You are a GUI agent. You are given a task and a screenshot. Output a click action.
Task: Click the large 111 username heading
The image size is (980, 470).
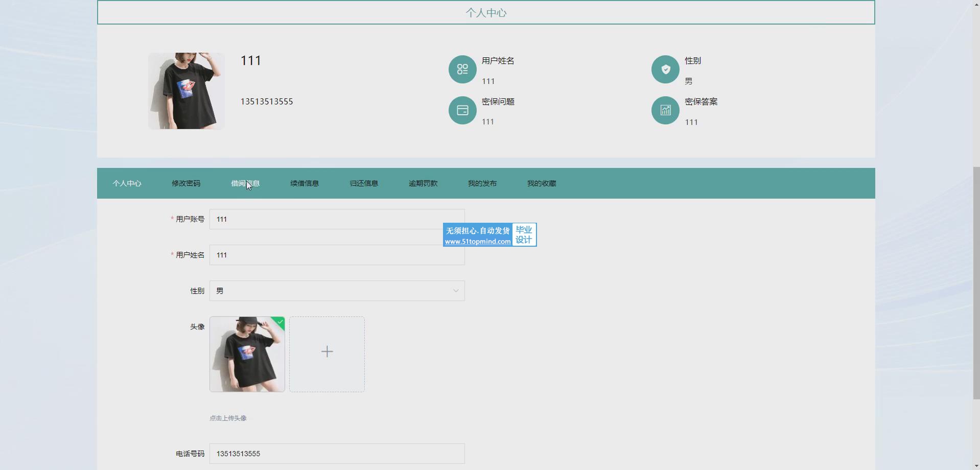pyautogui.click(x=251, y=60)
